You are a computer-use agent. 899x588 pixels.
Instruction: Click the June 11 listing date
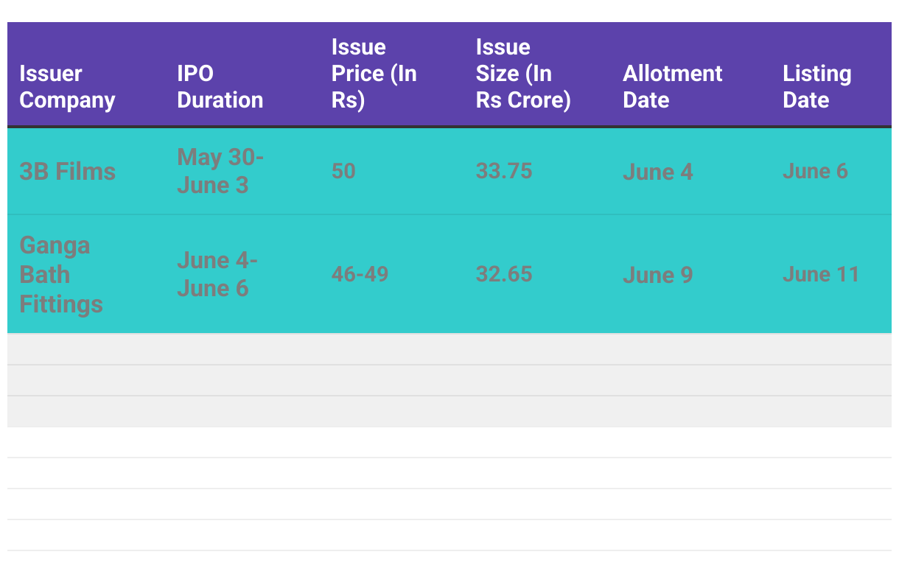point(821,274)
